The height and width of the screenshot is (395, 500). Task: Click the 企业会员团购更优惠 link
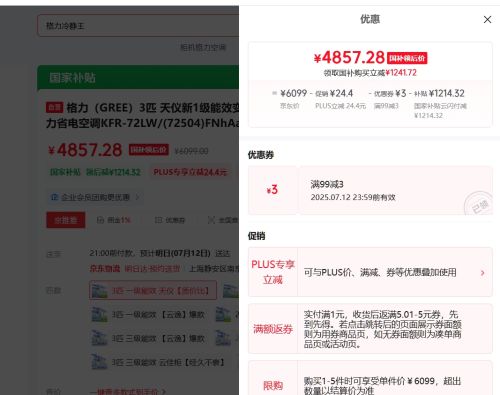coord(95,197)
